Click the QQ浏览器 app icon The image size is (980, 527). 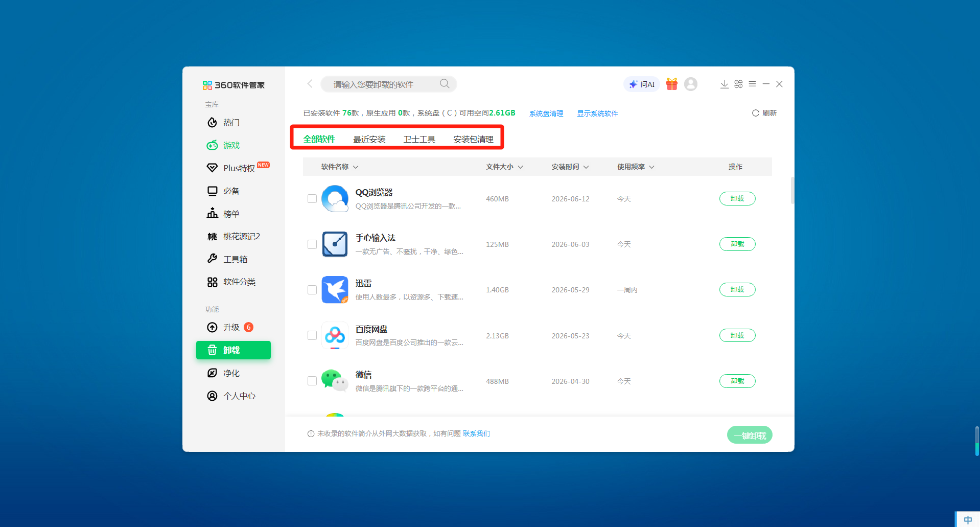(335, 199)
